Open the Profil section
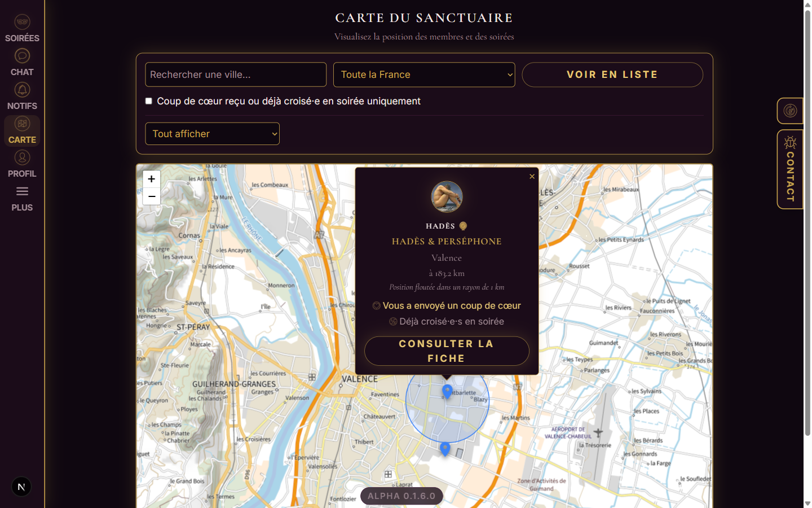Screen dimensions: 812x508 point(22,164)
